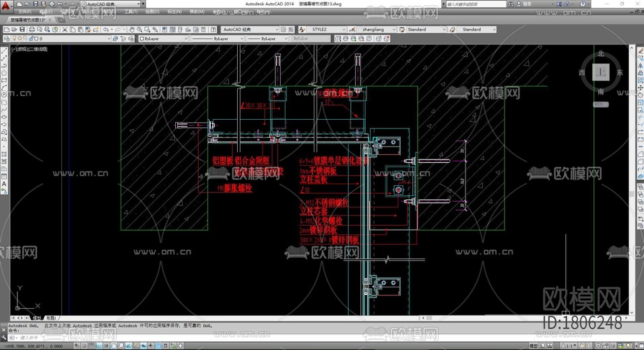Screen dimensions: 644x350
Task: Click the Cut scissors icon
Action: tap(65, 30)
